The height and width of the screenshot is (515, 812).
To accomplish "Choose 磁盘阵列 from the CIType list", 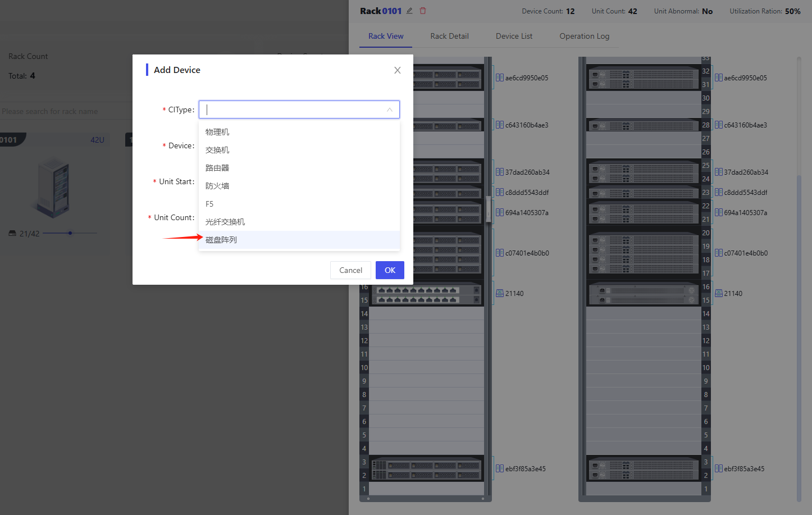I will tap(299, 240).
